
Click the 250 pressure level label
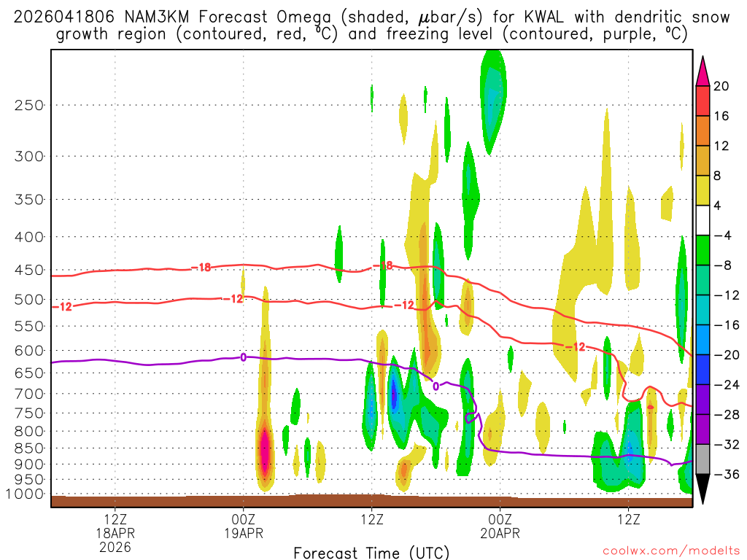(29, 105)
